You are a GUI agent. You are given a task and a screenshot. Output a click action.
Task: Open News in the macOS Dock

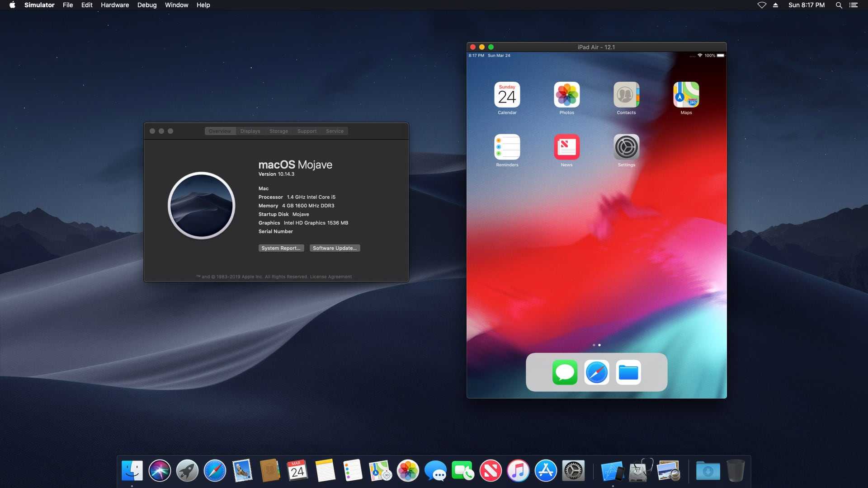491,471
